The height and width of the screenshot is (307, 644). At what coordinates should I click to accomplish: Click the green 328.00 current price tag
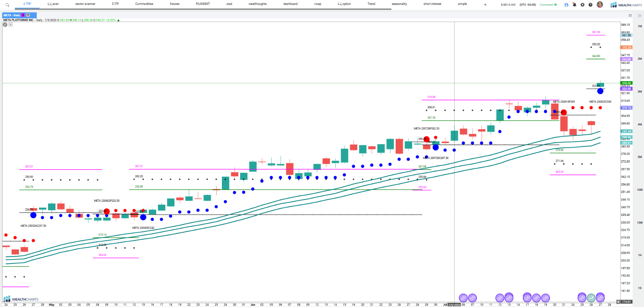tap(626, 83)
